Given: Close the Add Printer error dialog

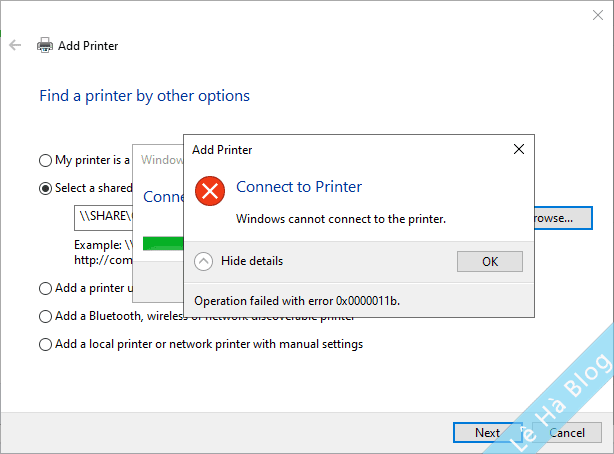Looking at the screenshot, I should point(518,150).
